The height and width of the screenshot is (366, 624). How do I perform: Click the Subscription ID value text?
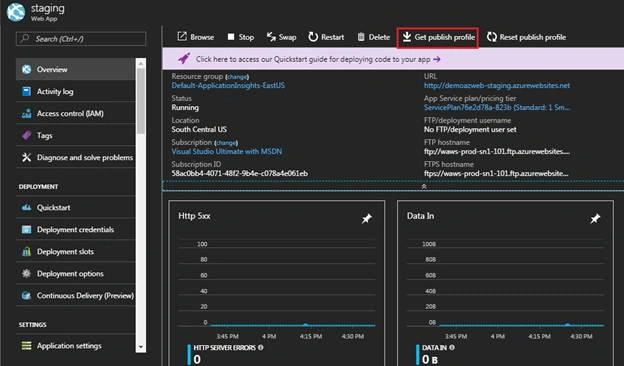point(240,173)
